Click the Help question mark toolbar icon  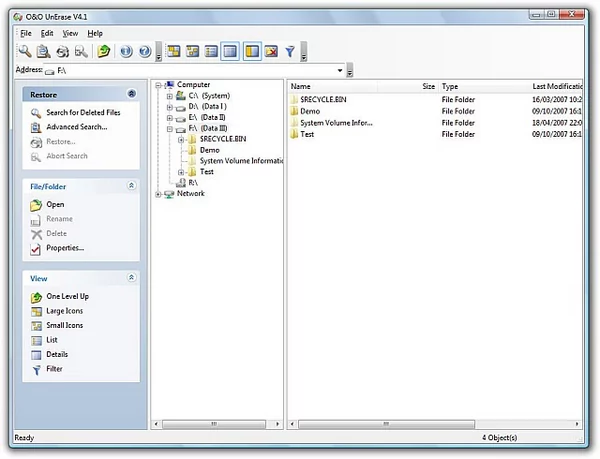(x=145, y=51)
